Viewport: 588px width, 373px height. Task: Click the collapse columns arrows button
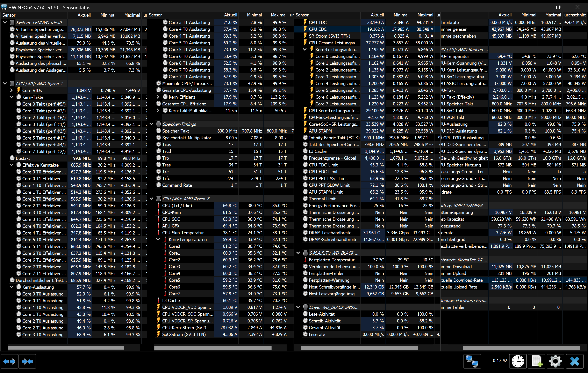pos(27,361)
